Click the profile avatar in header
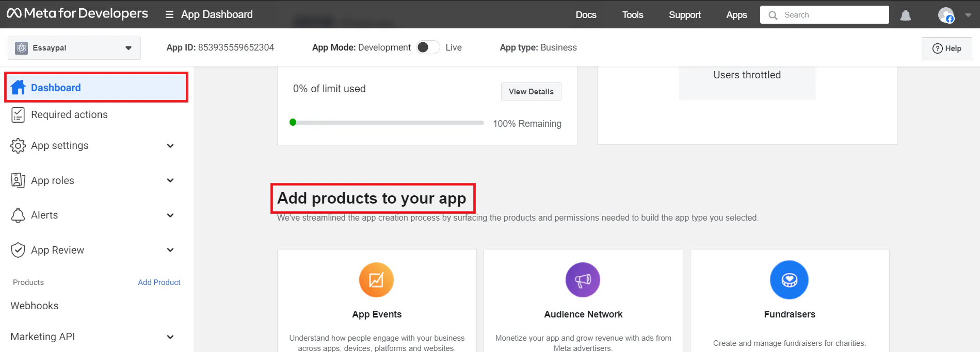This screenshot has height=352, width=980. click(946, 15)
